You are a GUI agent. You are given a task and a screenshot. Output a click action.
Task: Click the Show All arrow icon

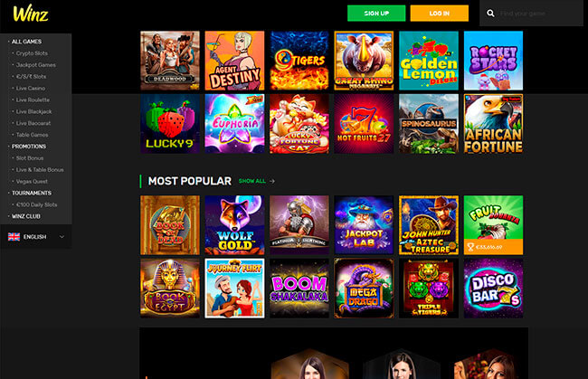click(x=272, y=181)
